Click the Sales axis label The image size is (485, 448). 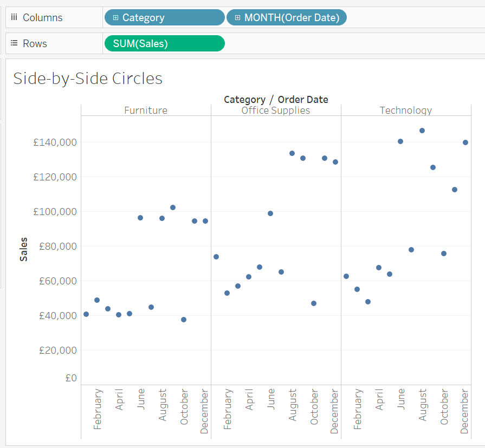tap(23, 248)
